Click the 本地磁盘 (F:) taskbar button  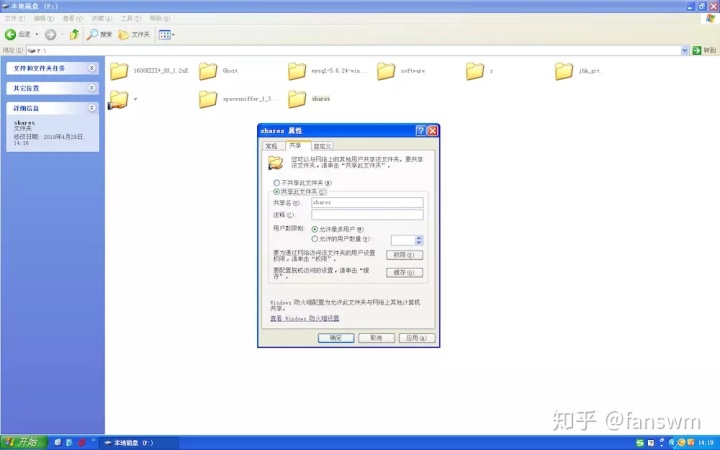[139, 443]
